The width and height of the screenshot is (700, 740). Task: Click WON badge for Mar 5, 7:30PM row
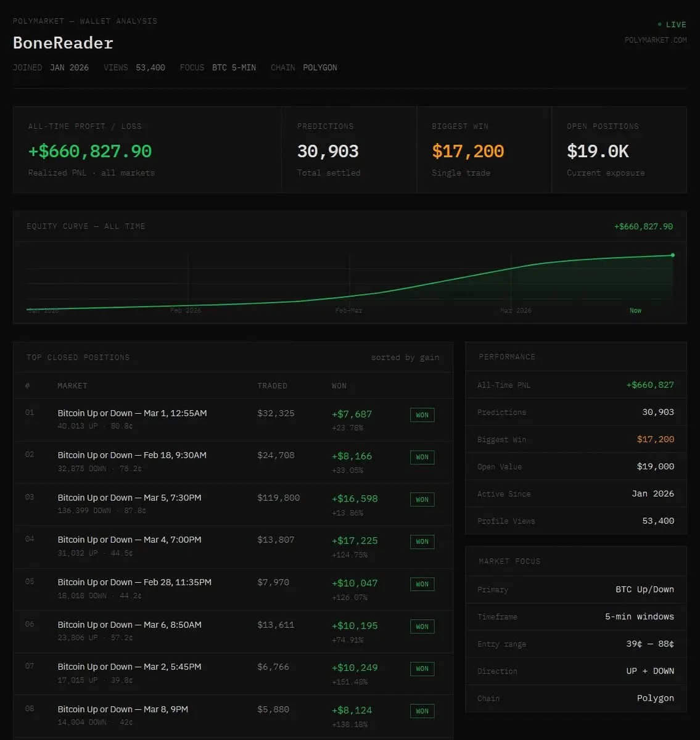click(x=422, y=499)
